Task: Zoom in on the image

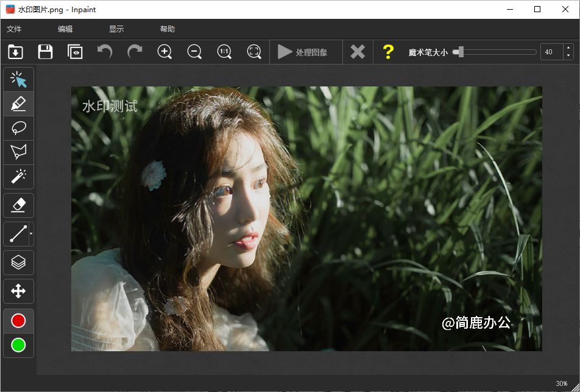Action: (164, 52)
